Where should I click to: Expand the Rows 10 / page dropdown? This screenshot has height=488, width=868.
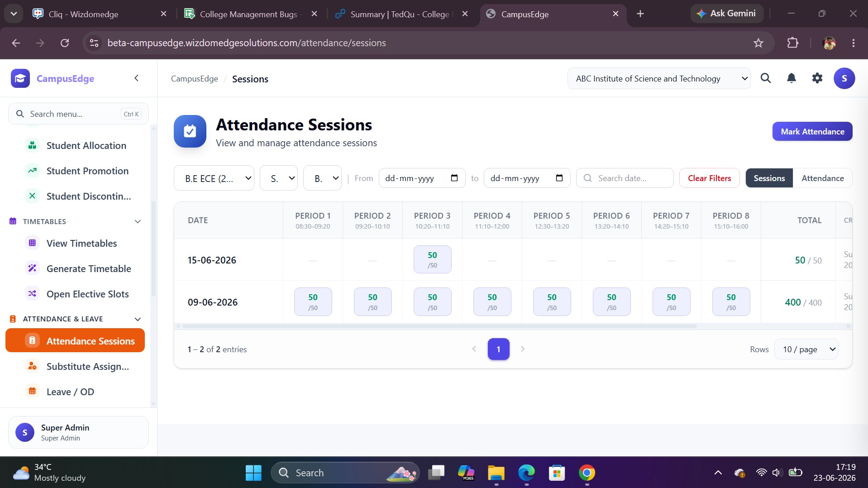[806, 349]
